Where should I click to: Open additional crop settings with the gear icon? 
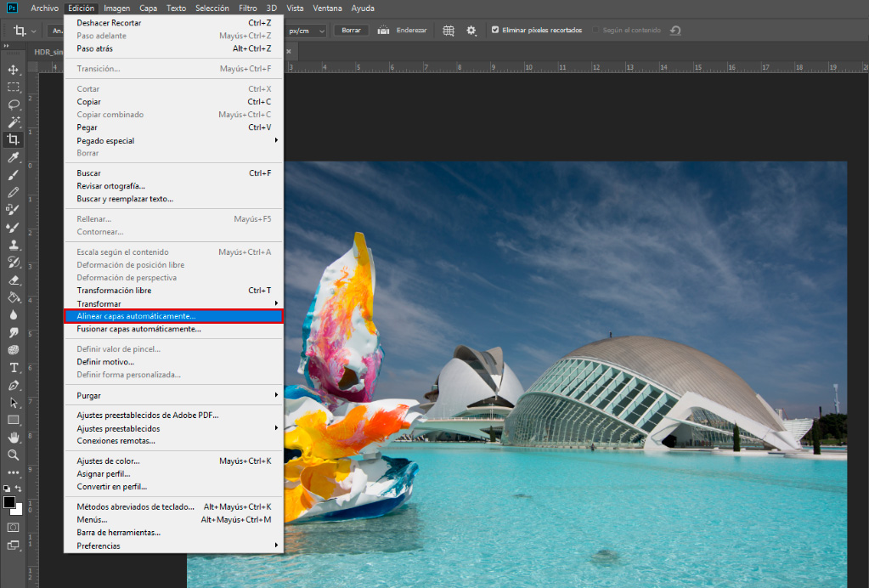click(x=471, y=31)
